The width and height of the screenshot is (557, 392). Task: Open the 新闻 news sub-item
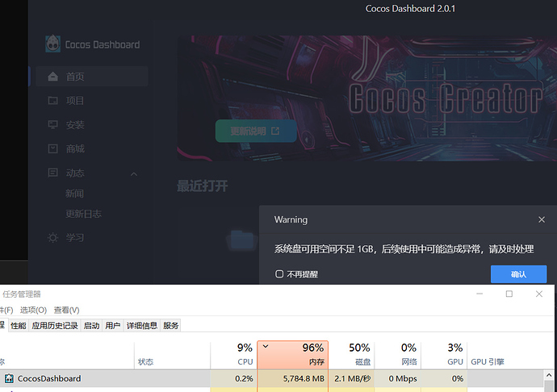(74, 194)
